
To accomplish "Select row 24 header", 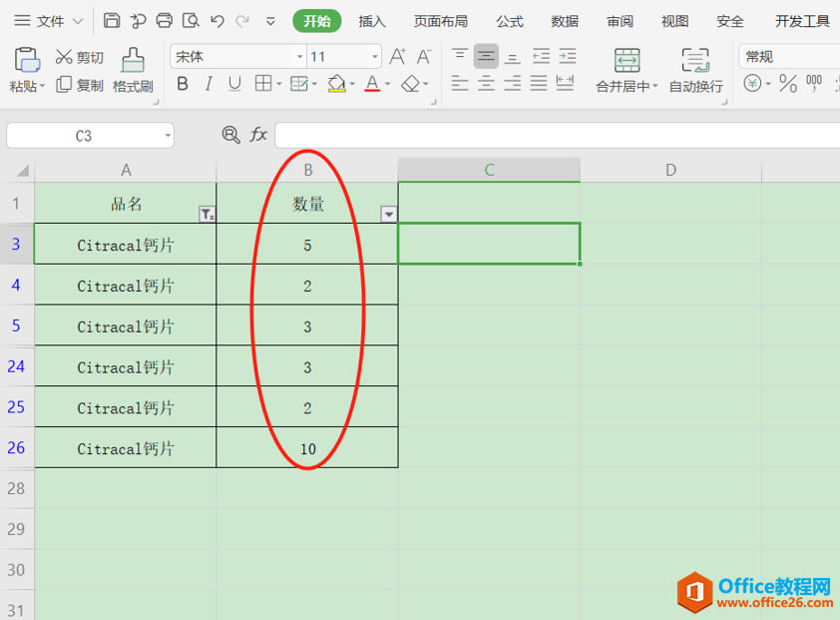I will [x=17, y=366].
